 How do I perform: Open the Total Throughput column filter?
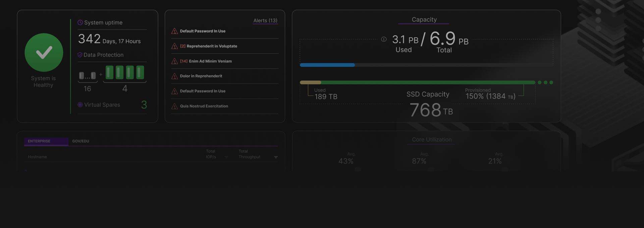click(x=276, y=157)
